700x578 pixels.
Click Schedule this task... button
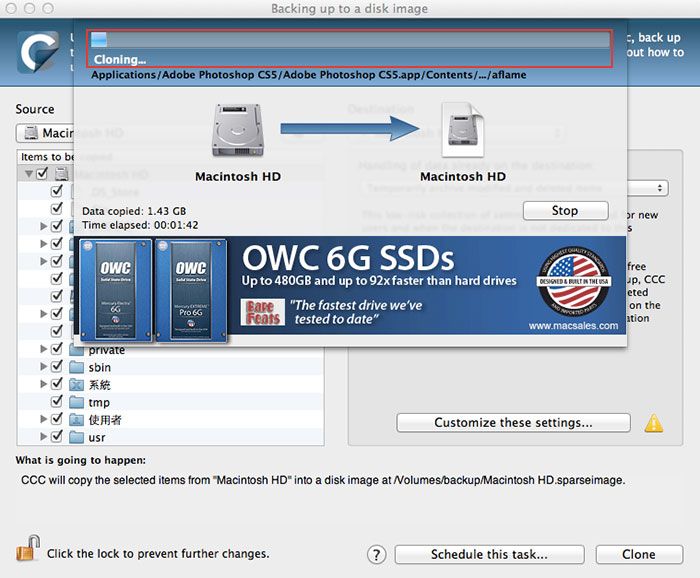(x=489, y=555)
